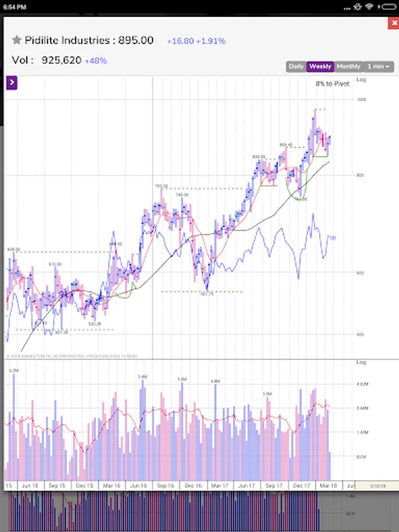Click the Dec 17 date axis label
The width and height of the screenshot is (399, 532).
[x=301, y=486]
